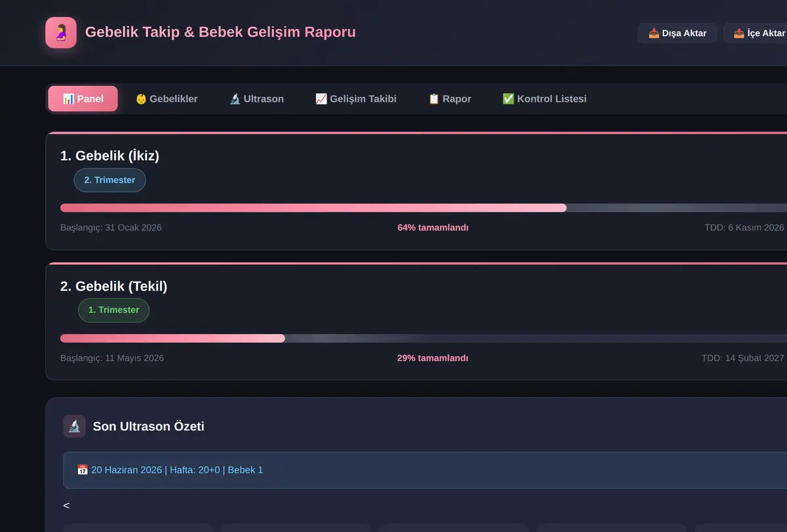Click the Dışa Aktar export button
Image resolution: width=787 pixels, height=532 pixels.
coord(677,33)
